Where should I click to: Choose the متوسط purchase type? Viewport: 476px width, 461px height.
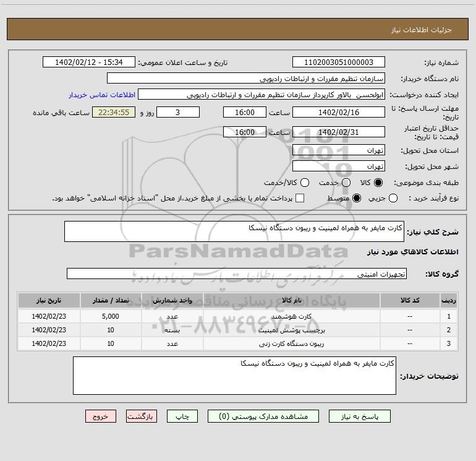pos(357,198)
